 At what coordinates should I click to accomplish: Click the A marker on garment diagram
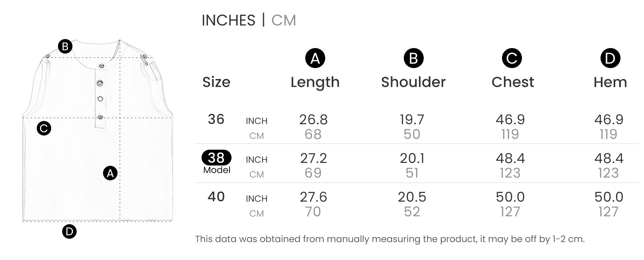(110, 173)
